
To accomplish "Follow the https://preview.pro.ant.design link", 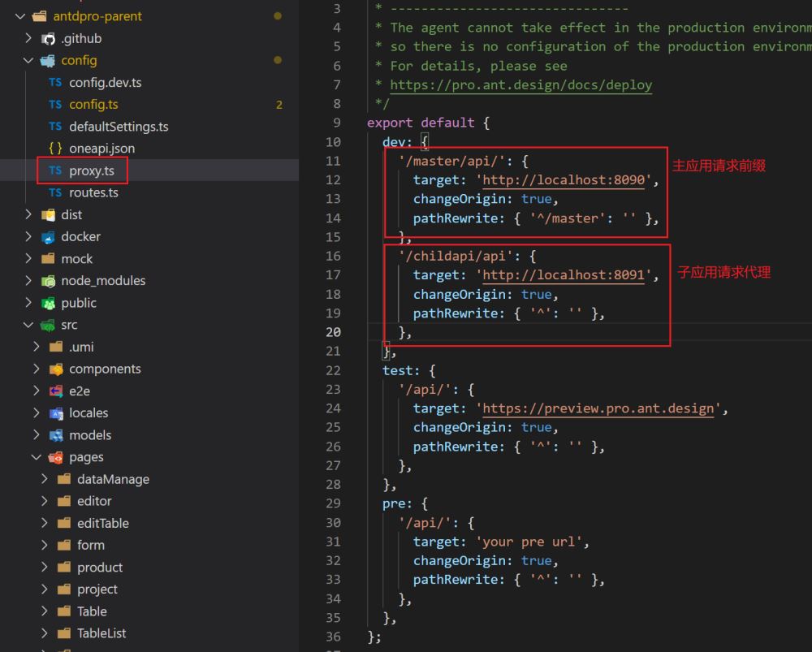I will click(x=598, y=408).
